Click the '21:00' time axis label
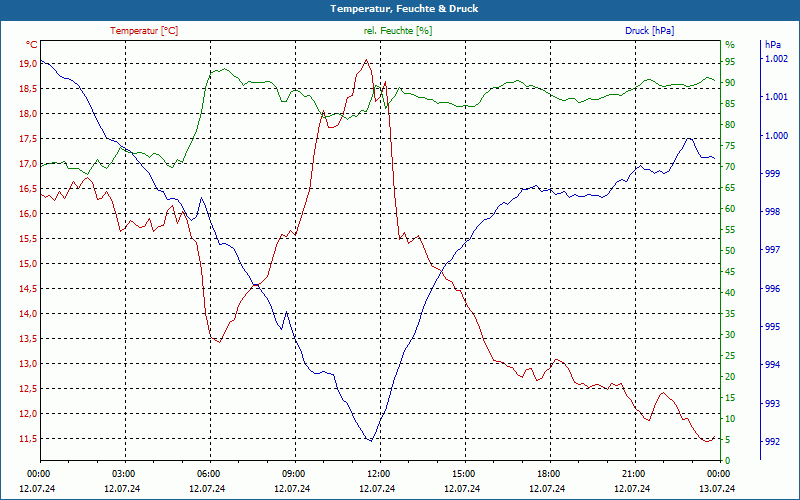The image size is (800, 500). tap(633, 473)
